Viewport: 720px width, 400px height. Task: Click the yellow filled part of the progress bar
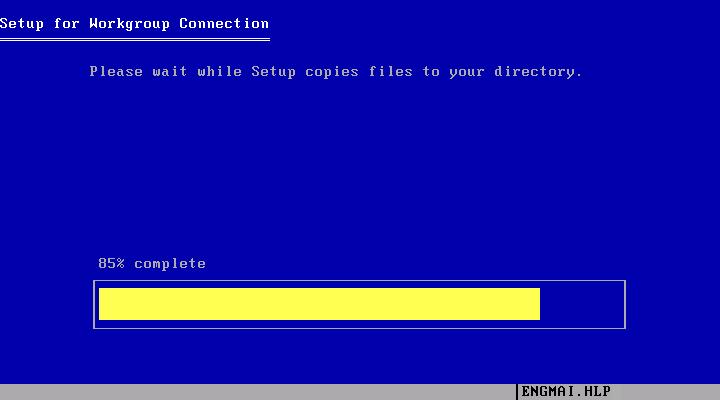click(x=319, y=304)
